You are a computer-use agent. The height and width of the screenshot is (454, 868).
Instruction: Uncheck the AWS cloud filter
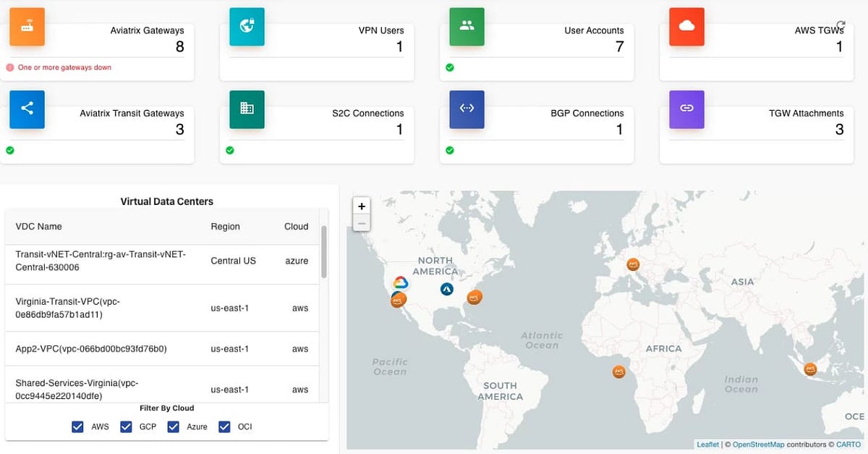[x=77, y=426]
